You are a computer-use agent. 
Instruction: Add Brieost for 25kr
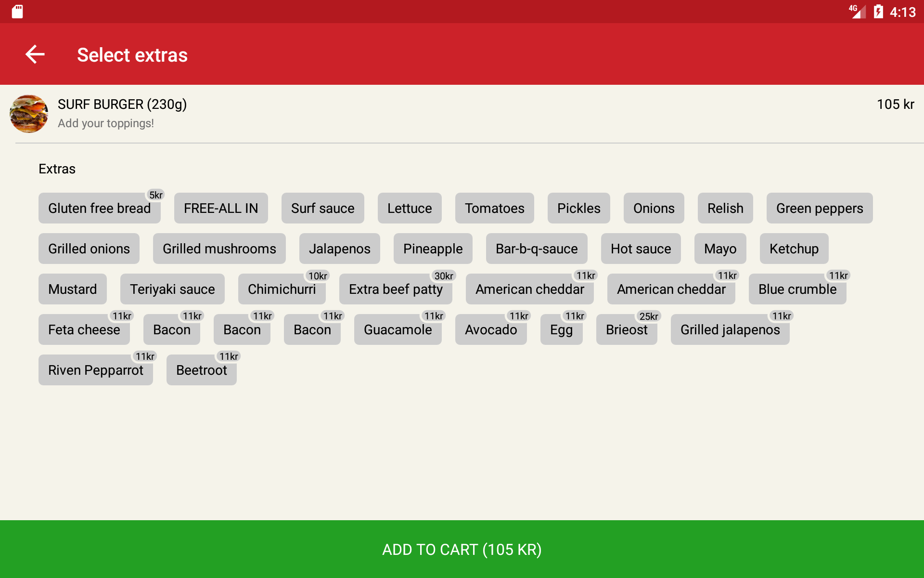tap(626, 329)
